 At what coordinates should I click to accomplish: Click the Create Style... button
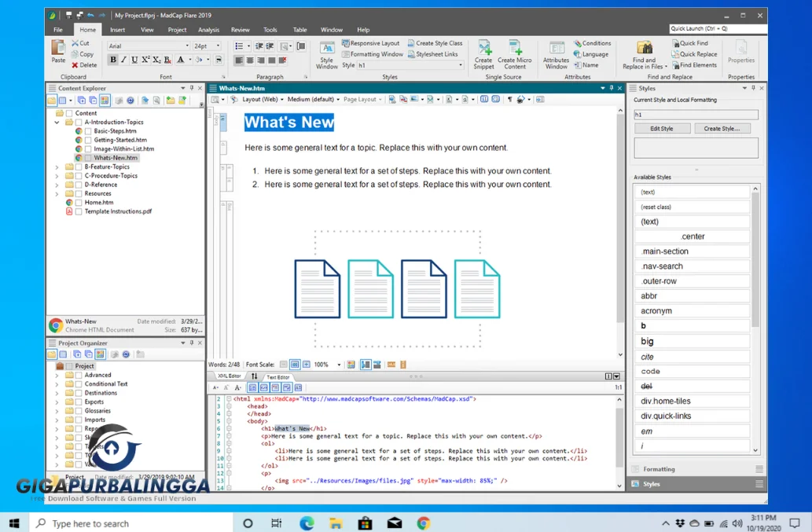coord(722,129)
